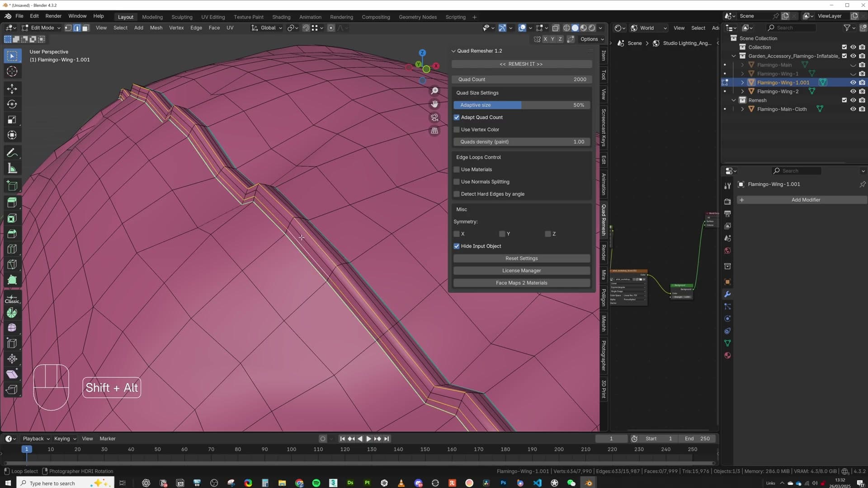This screenshot has width=868, height=488.
Task: Open Spotify from the Windows taskbar
Action: 316,483
